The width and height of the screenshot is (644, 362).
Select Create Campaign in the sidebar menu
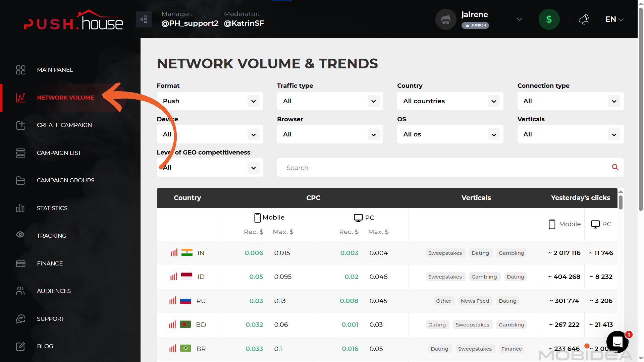click(64, 125)
